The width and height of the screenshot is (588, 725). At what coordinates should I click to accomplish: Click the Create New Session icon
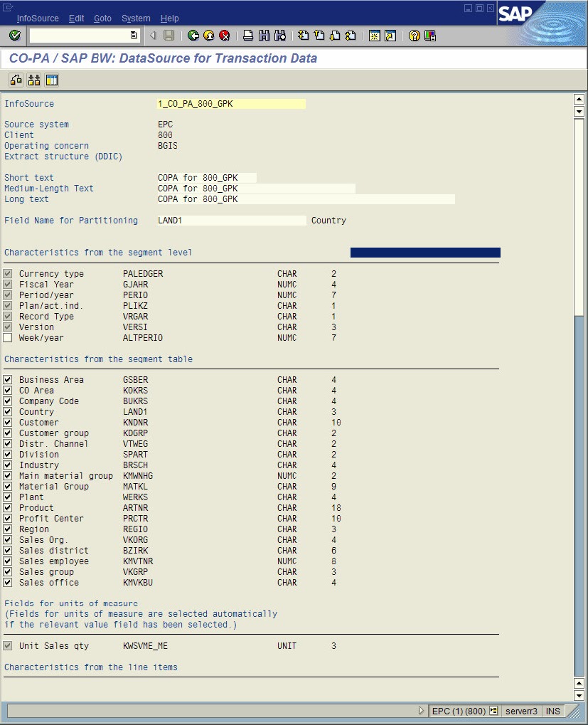tap(375, 36)
